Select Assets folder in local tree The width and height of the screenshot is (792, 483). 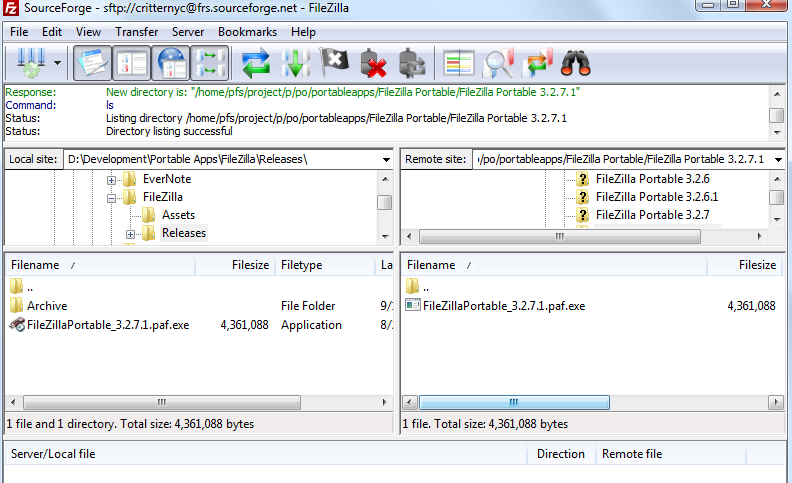click(178, 215)
